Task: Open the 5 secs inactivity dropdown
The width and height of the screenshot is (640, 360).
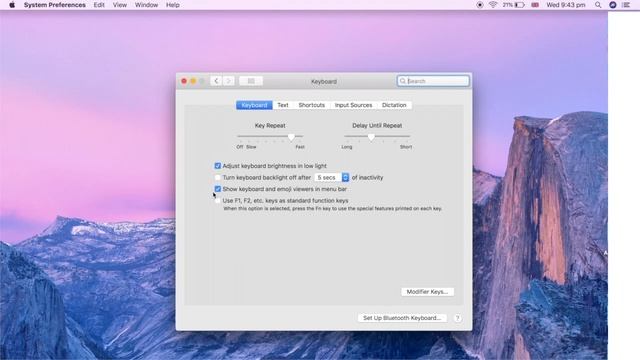Action: point(332,178)
